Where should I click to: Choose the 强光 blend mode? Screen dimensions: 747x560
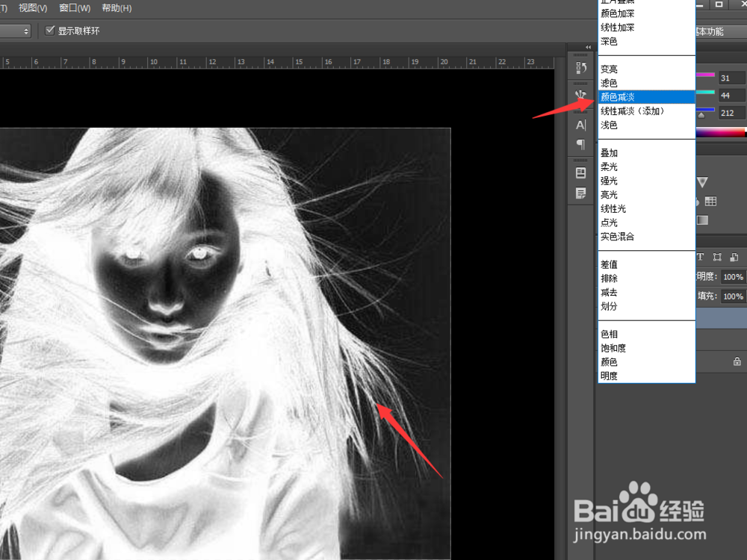click(646, 181)
